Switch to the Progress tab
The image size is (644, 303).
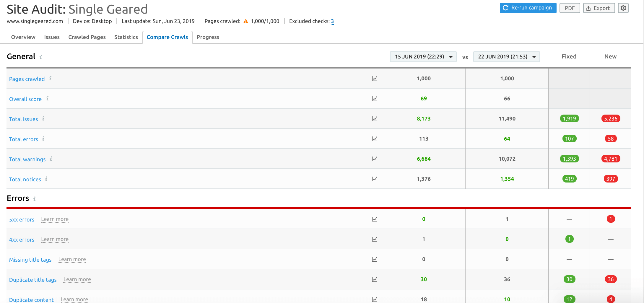208,37
